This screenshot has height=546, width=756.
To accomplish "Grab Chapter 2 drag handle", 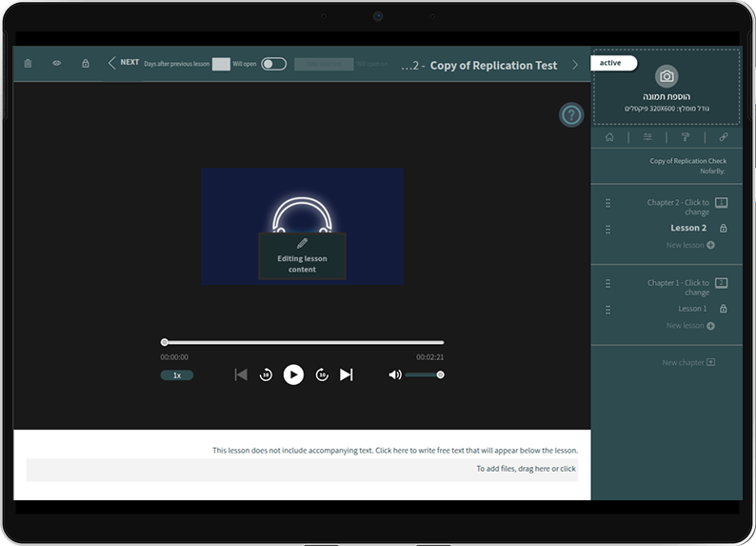I will (607, 203).
